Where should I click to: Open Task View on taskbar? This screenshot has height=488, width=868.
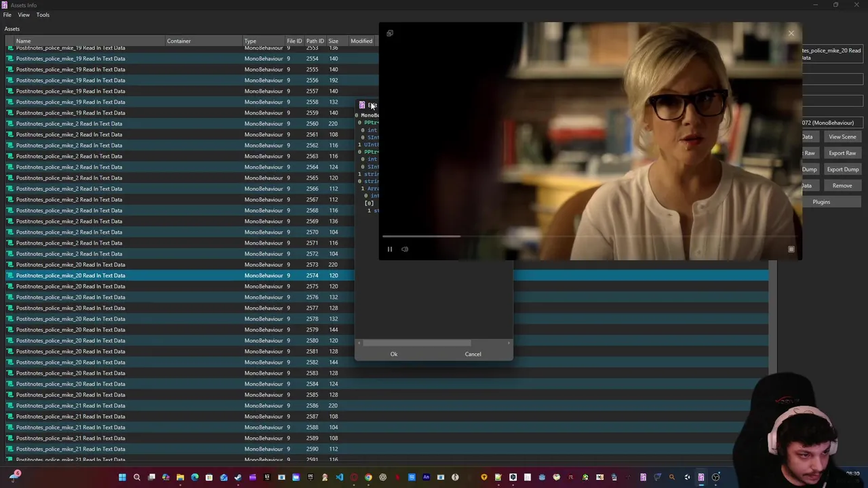151,477
